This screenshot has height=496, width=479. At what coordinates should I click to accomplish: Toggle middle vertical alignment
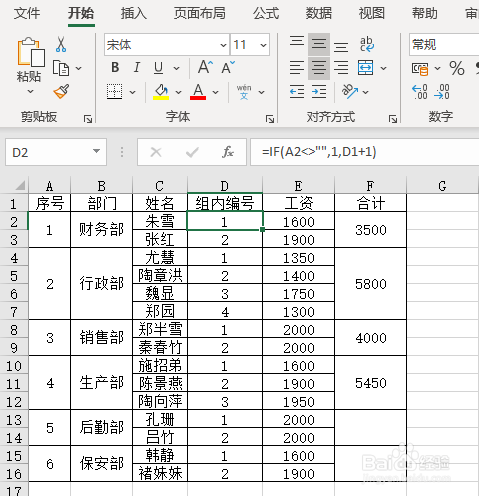coord(319,44)
